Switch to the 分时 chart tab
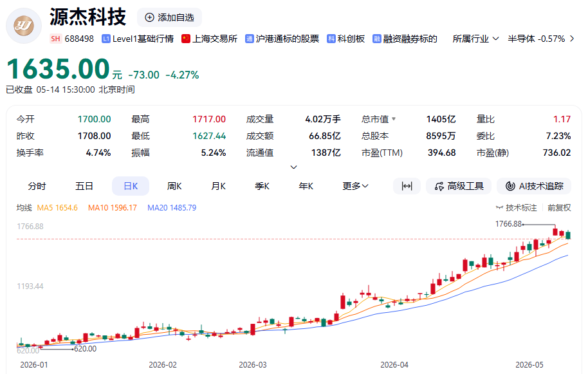 tap(37, 186)
